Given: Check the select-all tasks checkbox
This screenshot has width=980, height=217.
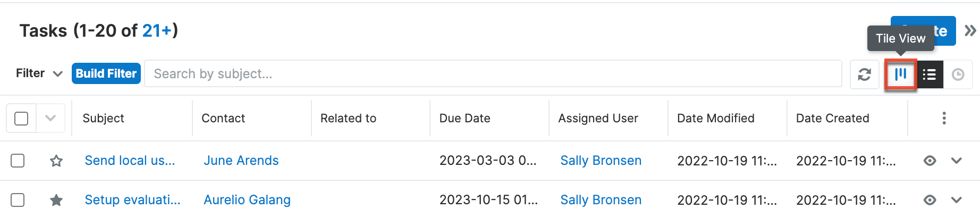Looking at the screenshot, I should pos(21,118).
